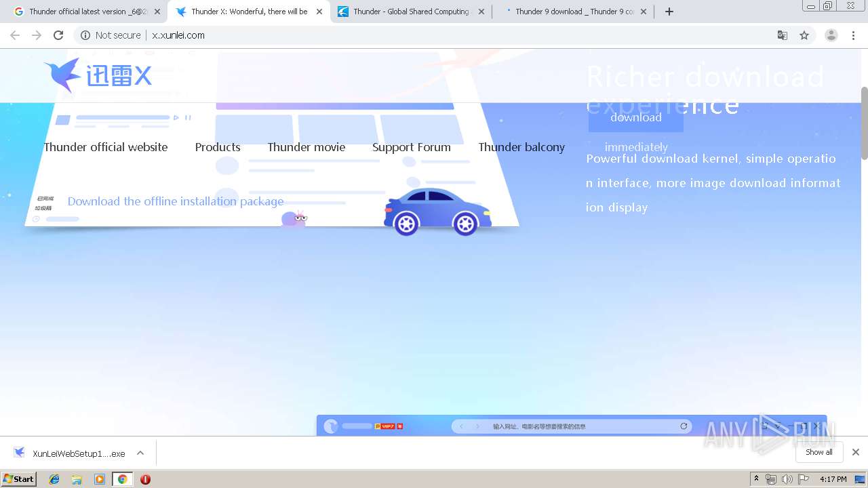This screenshot has height=488, width=868.
Task: Open the Chrome profile avatar
Action: (831, 35)
